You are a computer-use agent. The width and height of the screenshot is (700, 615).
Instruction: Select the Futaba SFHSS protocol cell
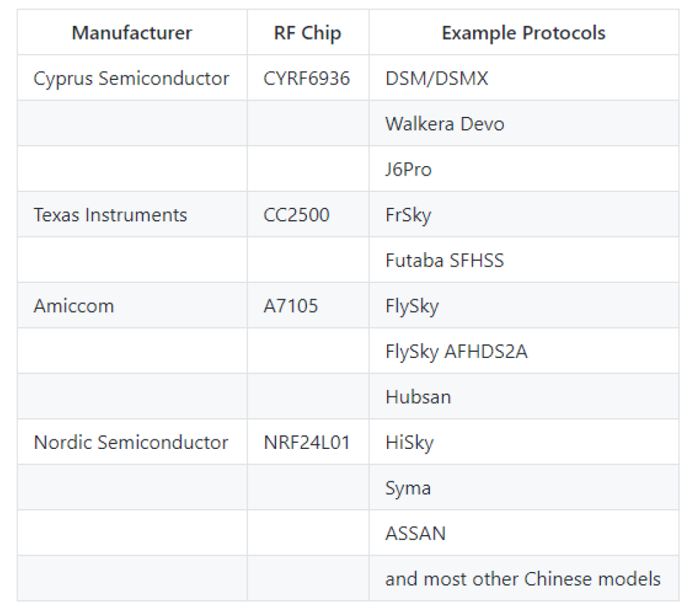point(444,260)
